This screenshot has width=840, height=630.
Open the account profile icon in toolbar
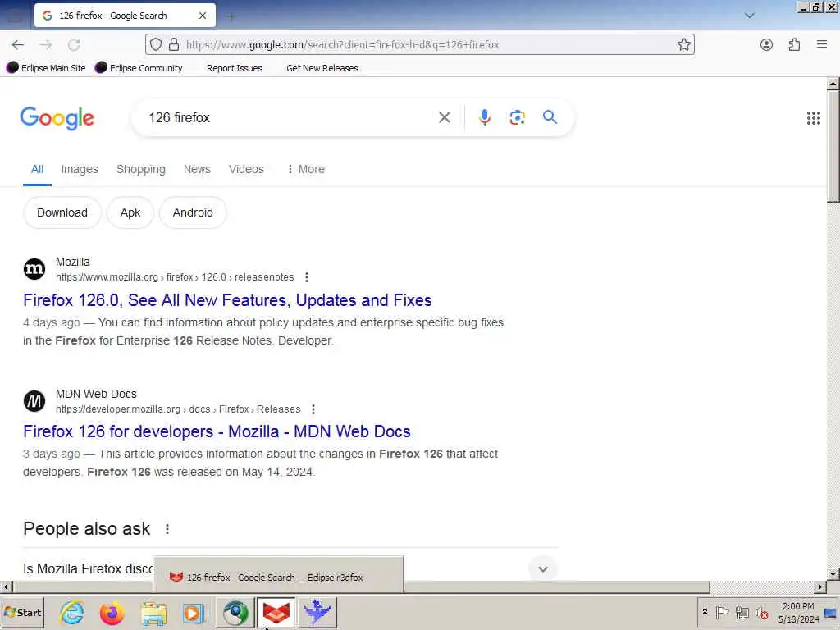[x=767, y=45]
